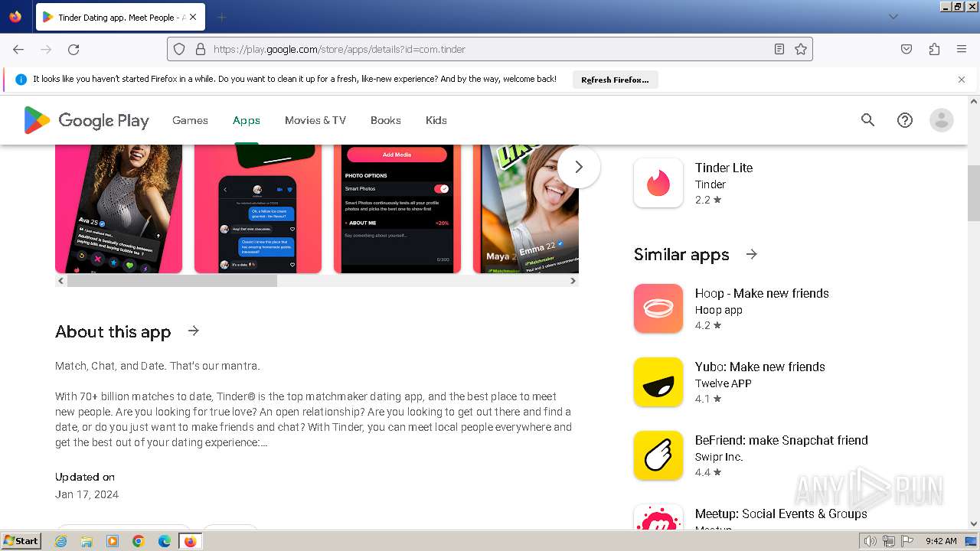Open a new Firefox tab
Image resolution: width=980 pixels, height=551 pixels.
[221, 17]
